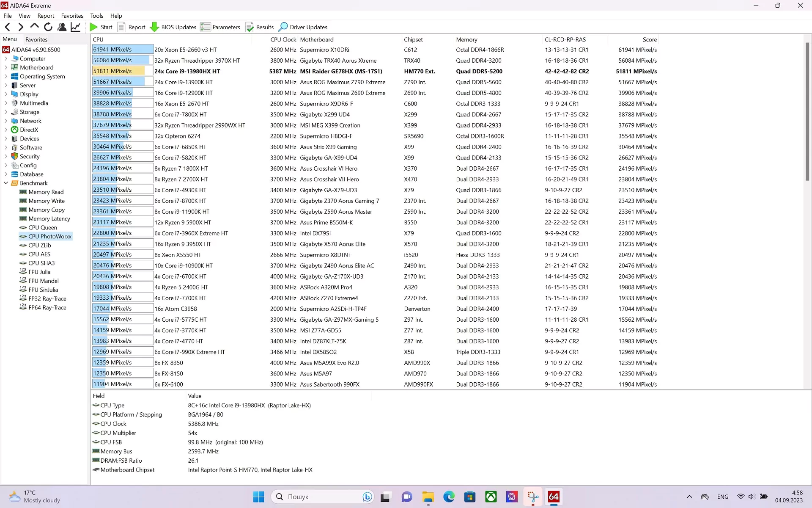This screenshot has height=508, width=812.
Task: Select the Network tree item
Action: tap(30, 121)
